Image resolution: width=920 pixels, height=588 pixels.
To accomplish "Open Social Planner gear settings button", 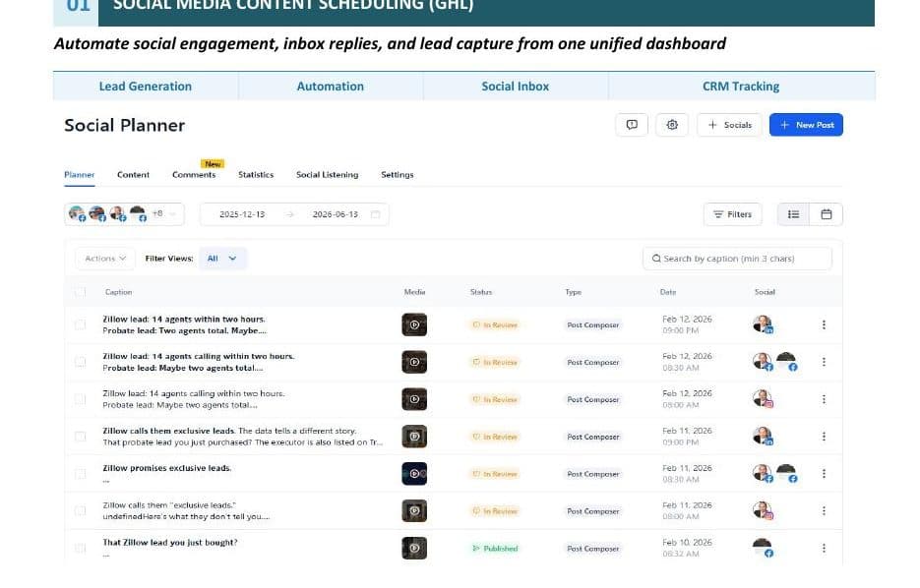I will (672, 125).
